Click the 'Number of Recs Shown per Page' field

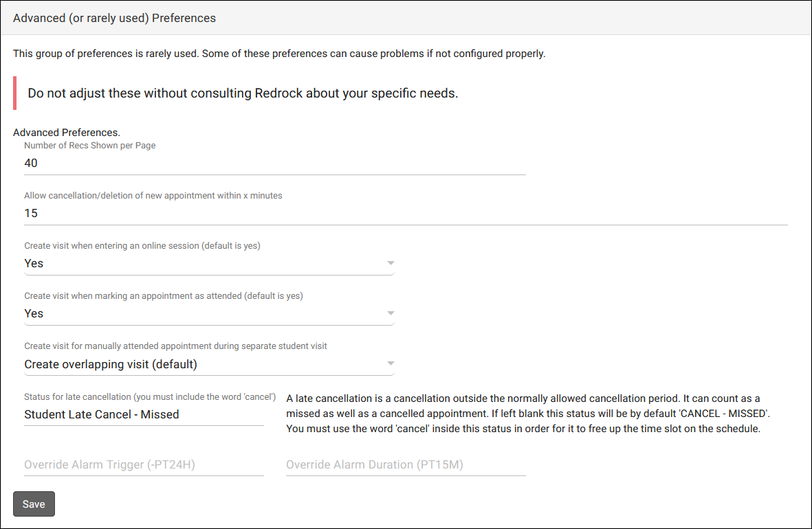[274, 164]
